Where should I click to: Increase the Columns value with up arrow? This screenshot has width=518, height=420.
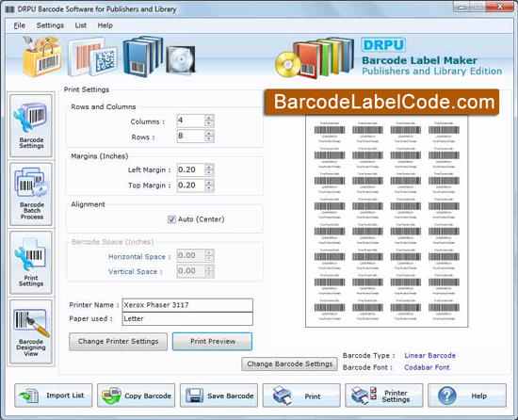click(209, 118)
